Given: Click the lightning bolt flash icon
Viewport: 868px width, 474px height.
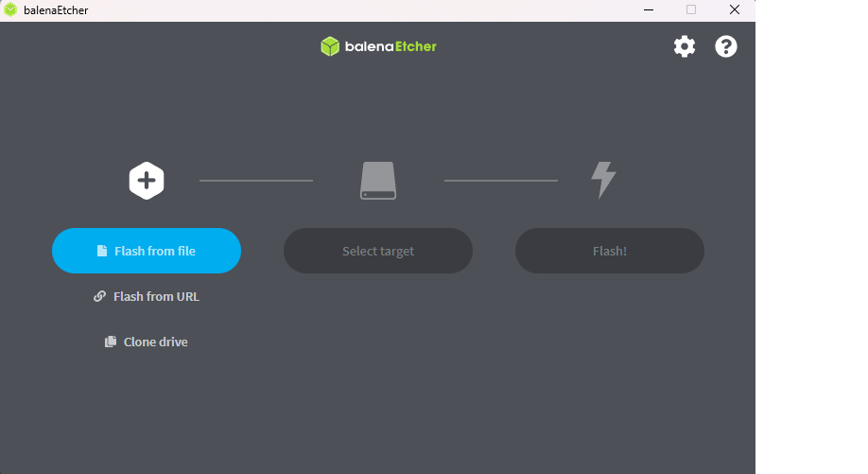Looking at the screenshot, I should [x=603, y=180].
